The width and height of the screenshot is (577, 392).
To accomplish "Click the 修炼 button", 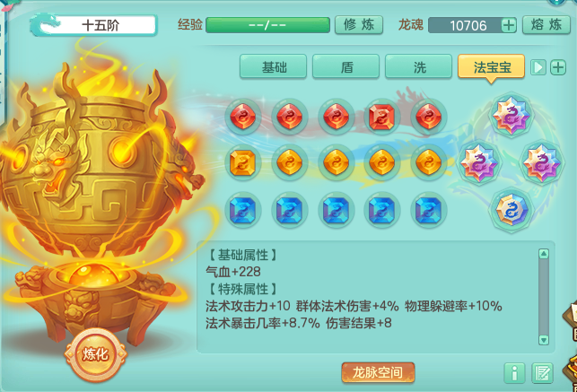I will pos(359,25).
